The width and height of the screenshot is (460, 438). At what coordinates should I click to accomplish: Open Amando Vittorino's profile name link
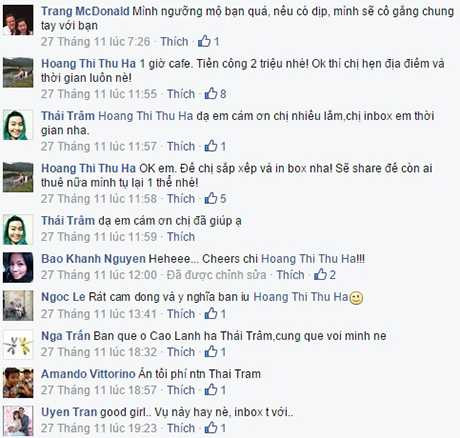coord(88,374)
